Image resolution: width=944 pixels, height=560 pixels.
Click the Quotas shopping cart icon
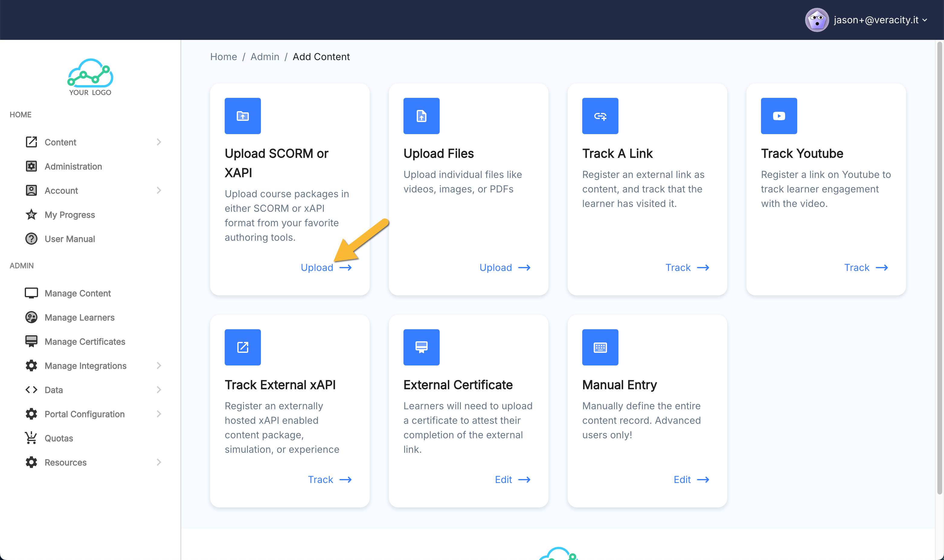(x=31, y=438)
